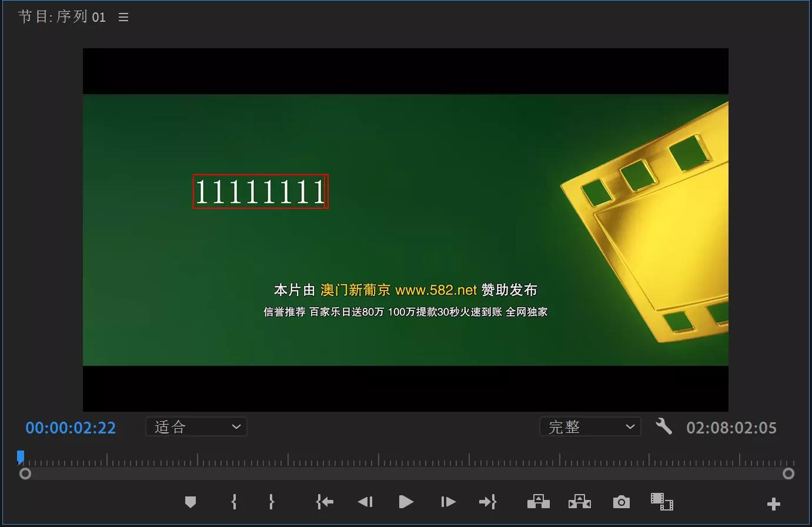Set the In point with the Mark In icon
This screenshot has width=812, height=527.
coord(233,502)
